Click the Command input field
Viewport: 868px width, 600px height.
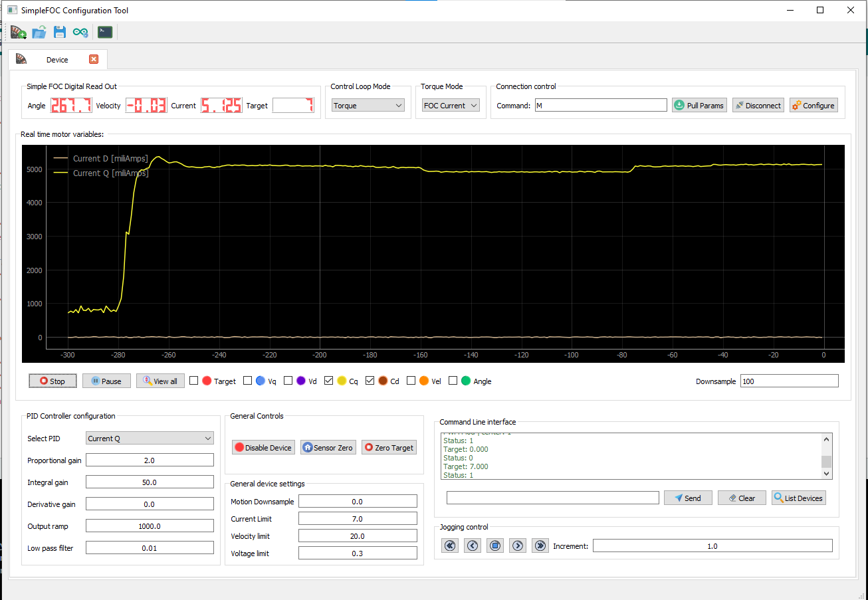tap(601, 105)
